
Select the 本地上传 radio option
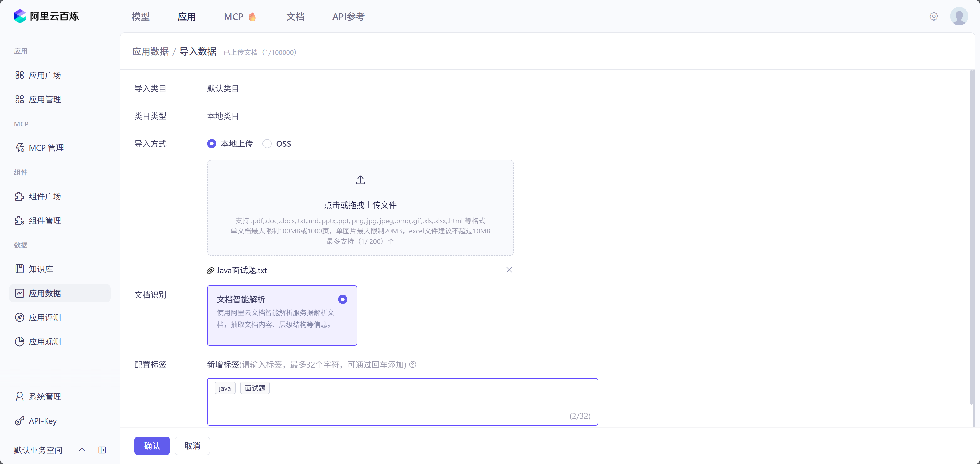click(x=212, y=144)
